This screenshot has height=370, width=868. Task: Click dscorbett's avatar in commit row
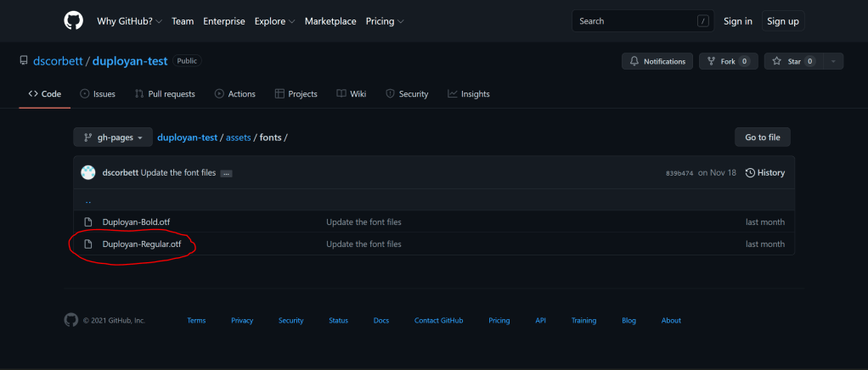[88, 172]
